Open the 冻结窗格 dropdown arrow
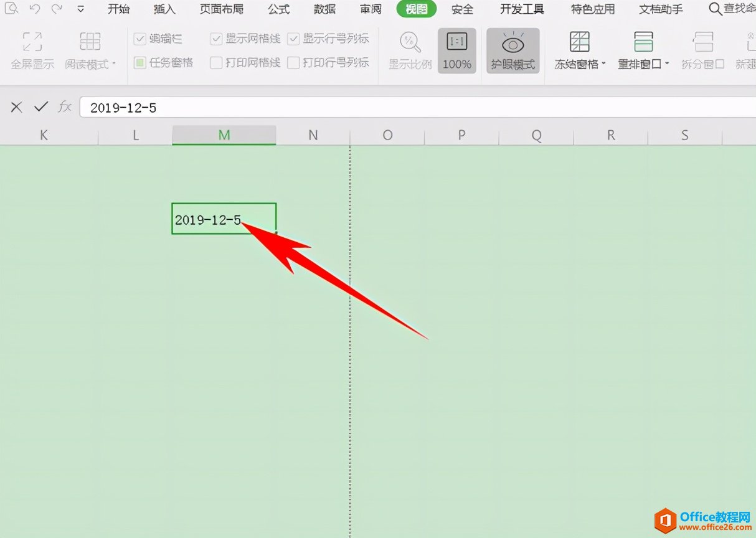The height and width of the screenshot is (538, 756). tap(603, 64)
